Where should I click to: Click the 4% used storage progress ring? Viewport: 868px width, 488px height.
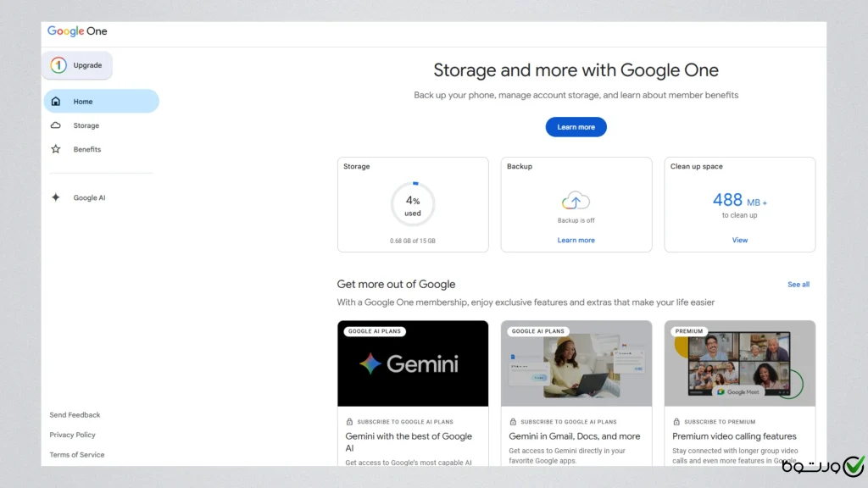coord(413,204)
